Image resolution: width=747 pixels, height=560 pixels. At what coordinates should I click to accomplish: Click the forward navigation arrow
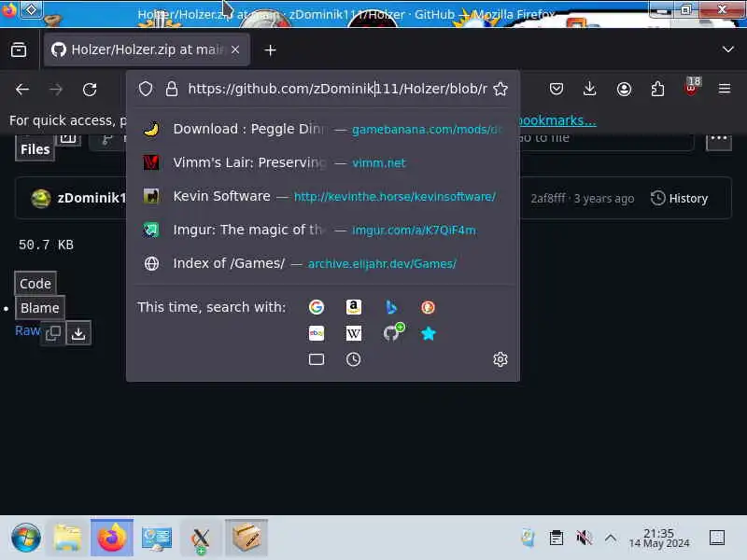pyautogui.click(x=56, y=89)
